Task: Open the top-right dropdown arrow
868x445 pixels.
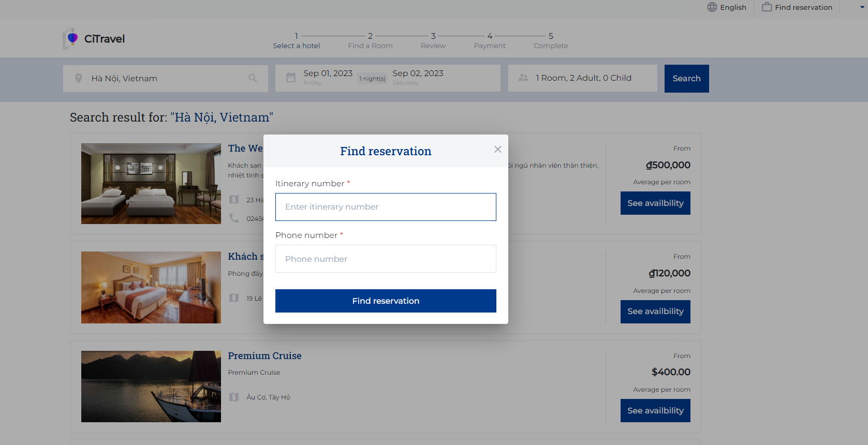Action: (x=862, y=7)
